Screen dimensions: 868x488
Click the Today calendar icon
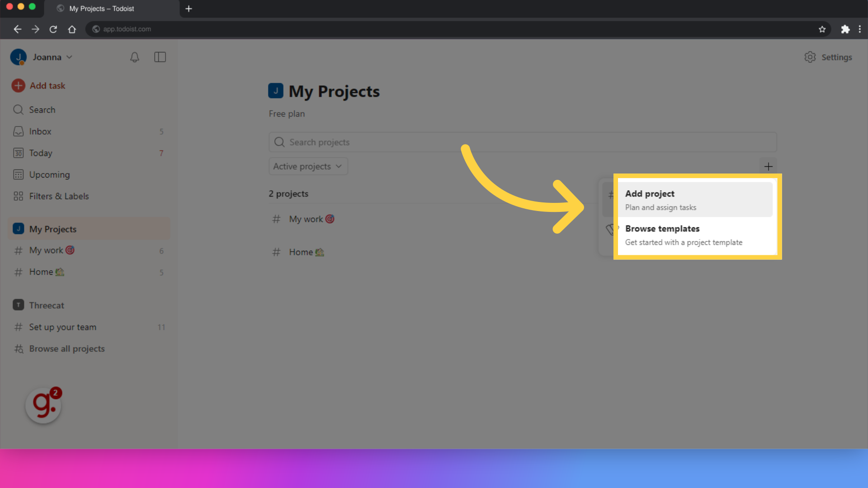pos(18,153)
